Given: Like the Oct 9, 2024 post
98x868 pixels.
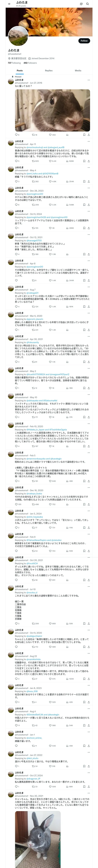Looking at the screenshot, I should pos(50,228).
